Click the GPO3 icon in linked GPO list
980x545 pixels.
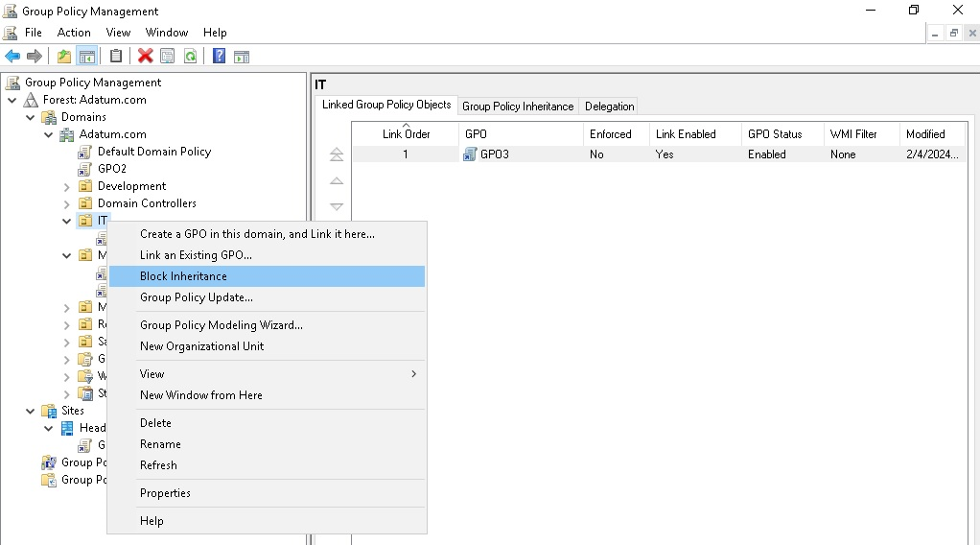point(469,154)
